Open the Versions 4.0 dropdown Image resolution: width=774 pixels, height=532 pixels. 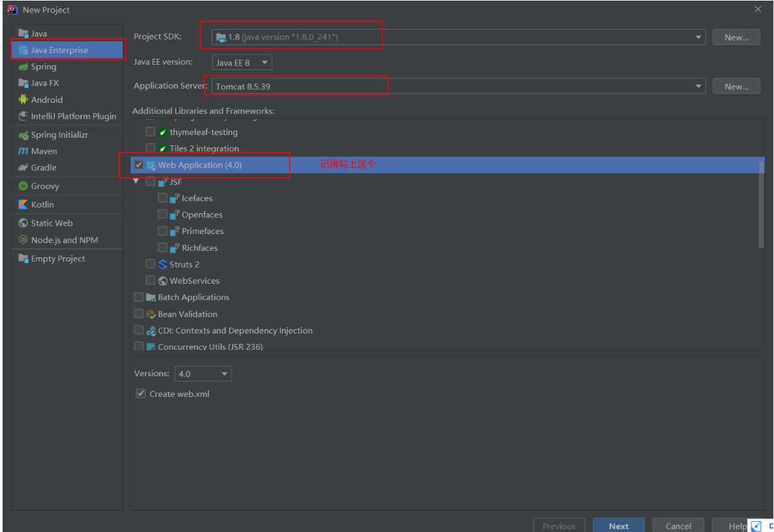tap(203, 374)
